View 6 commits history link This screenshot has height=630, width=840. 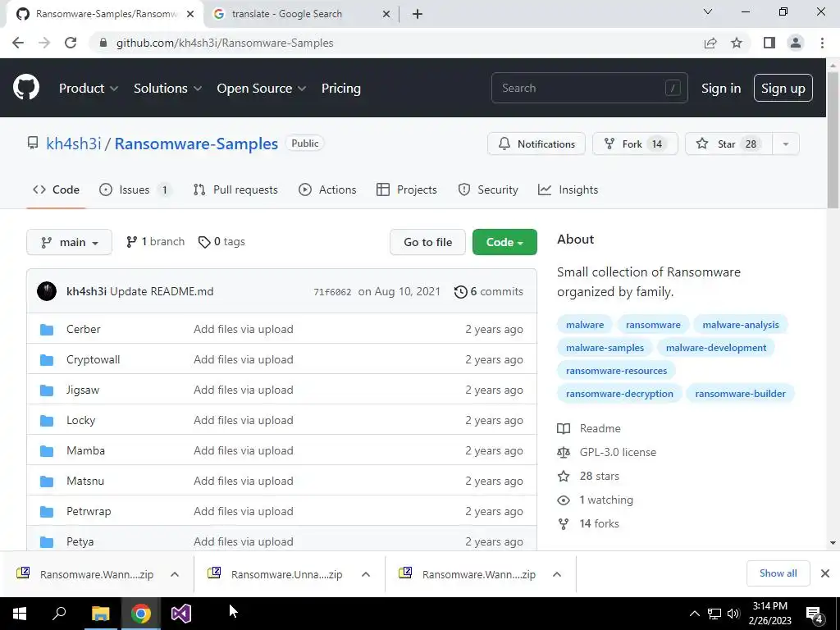(489, 292)
